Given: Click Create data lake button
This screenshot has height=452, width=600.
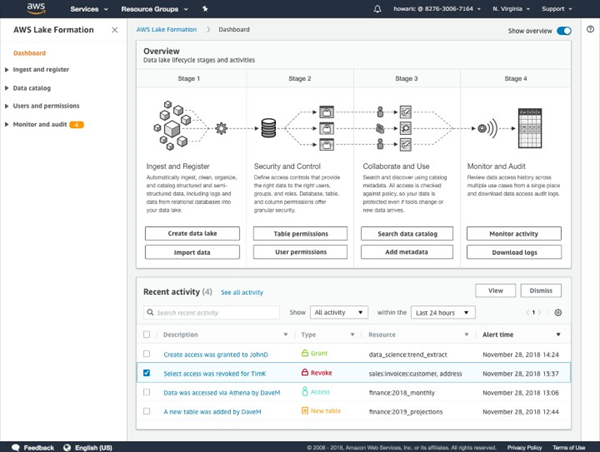Looking at the screenshot, I should pos(192,233).
